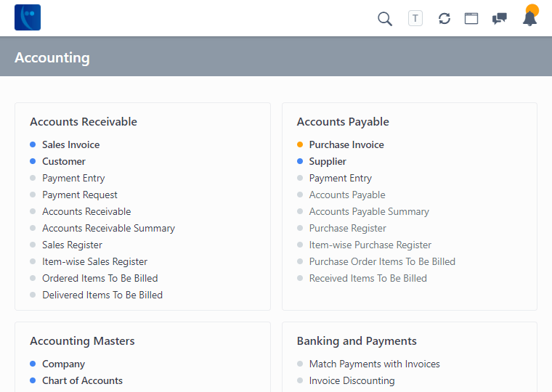Open Item-wise Sales Register report
Image resolution: width=552 pixels, height=392 pixels.
tap(94, 261)
